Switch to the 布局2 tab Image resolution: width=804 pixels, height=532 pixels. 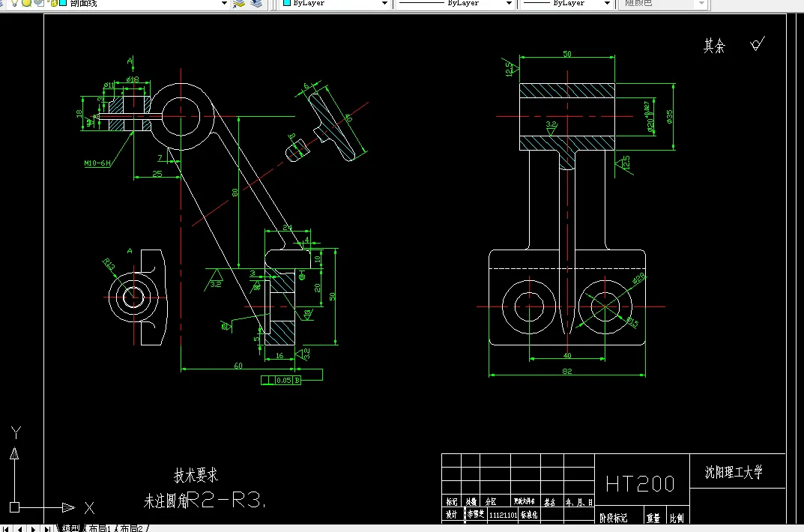coord(131,528)
